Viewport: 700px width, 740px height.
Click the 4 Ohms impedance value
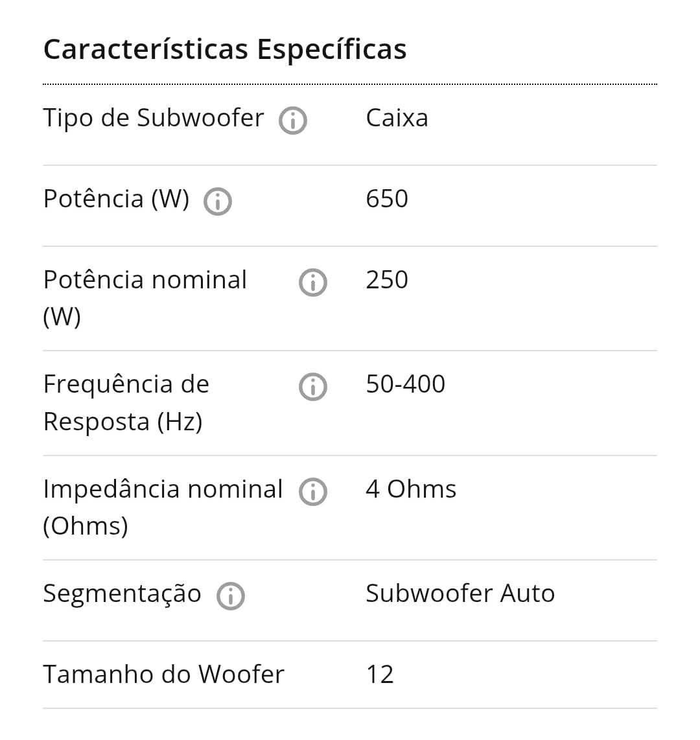point(411,489)
